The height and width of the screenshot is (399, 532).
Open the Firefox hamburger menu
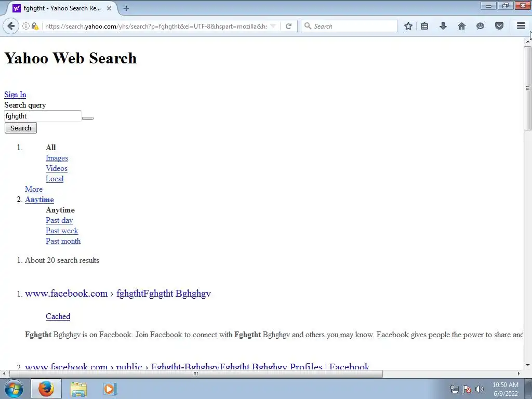tap(521, 26)
